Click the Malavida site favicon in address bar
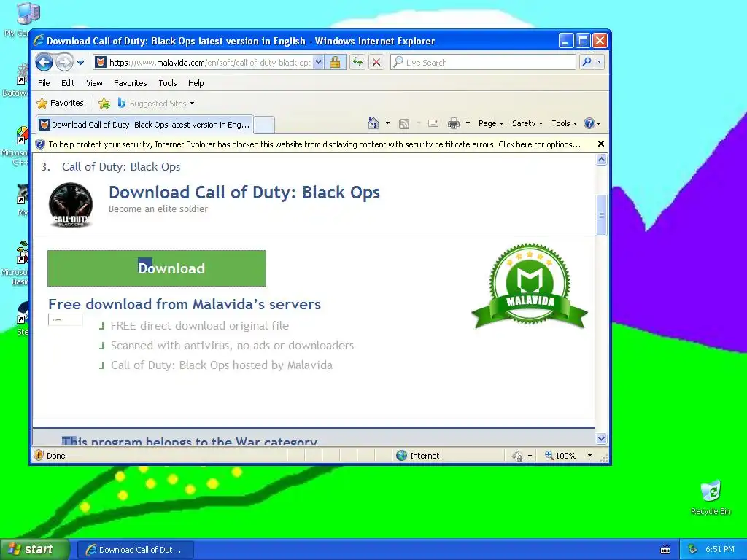Screen dimensions: 747x560 click(x=101, y=63)
